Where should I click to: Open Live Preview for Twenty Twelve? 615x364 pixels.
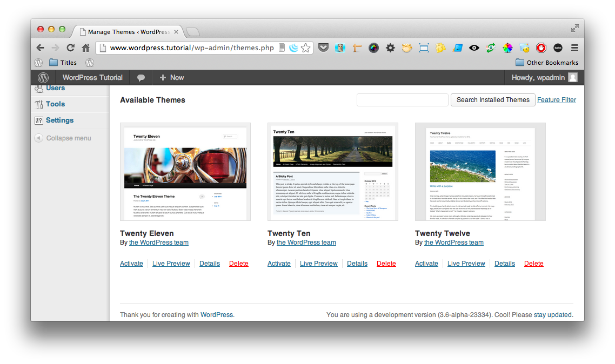pyautogui.click(x=466, y=264)
